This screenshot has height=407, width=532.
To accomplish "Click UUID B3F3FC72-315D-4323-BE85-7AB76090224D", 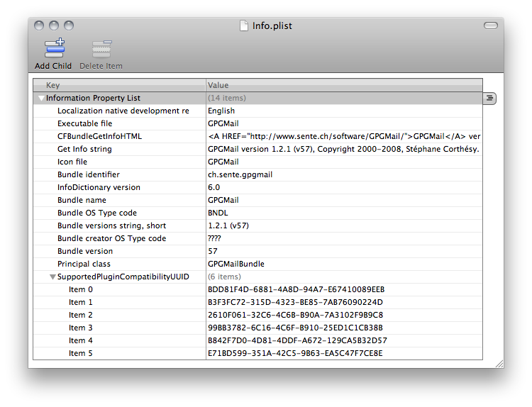I will click(295, 303).
